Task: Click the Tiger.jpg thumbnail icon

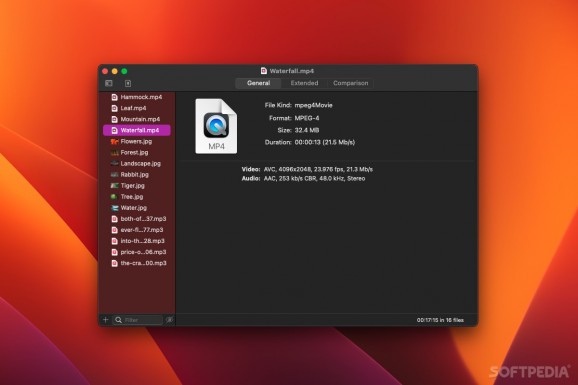Action: tap(114, 185)
